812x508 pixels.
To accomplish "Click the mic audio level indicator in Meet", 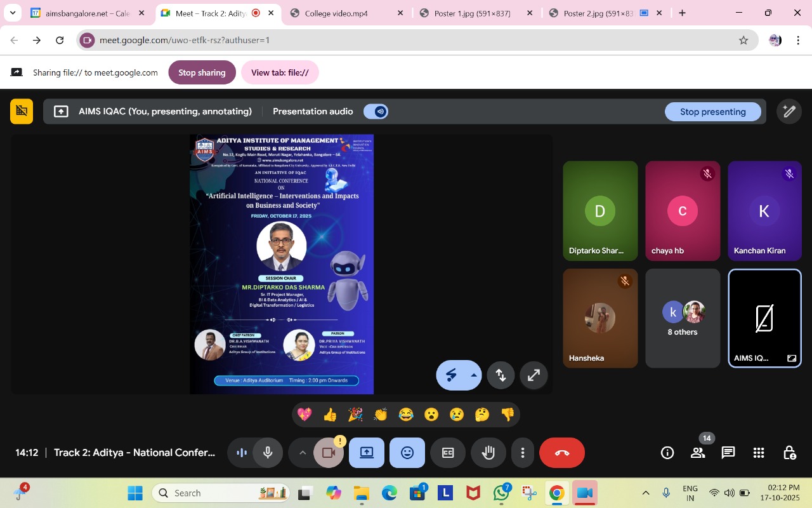I will (x=242, y=453).
